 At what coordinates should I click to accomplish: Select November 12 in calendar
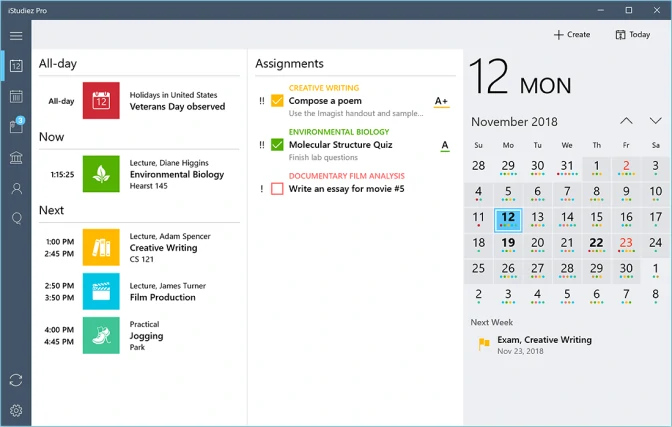pos(508,220)
